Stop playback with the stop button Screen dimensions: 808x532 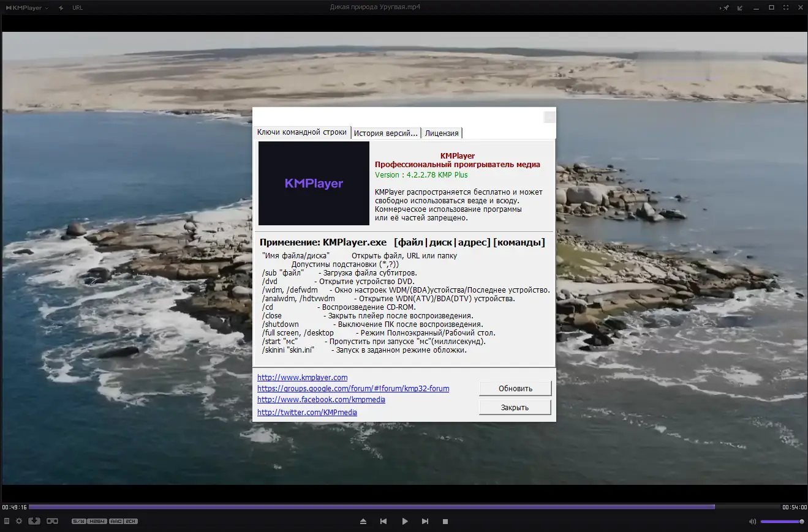tap(445, 522)
